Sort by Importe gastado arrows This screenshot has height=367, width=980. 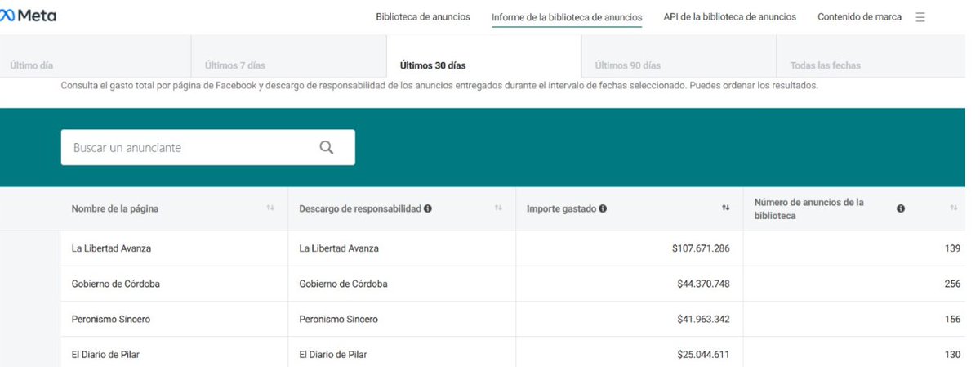pos(725,208)
